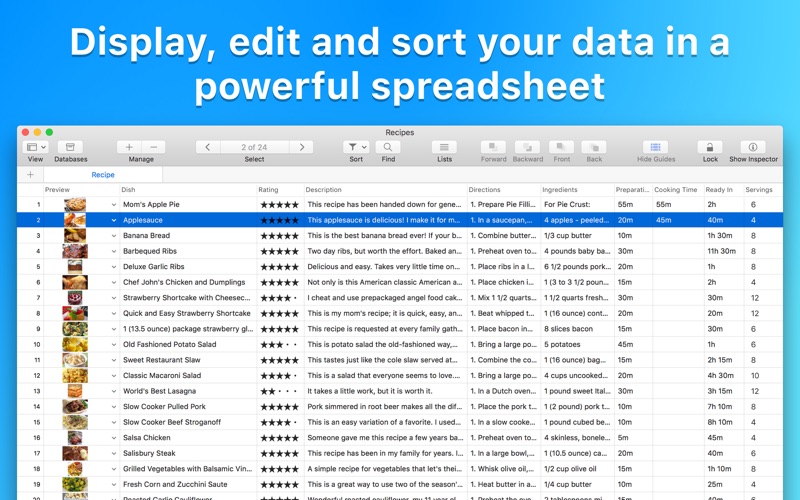Screen dimensions: 800x500
Task: Open Old Fashioned Potato Salad thumbnail
Action: tap(75, 344)
